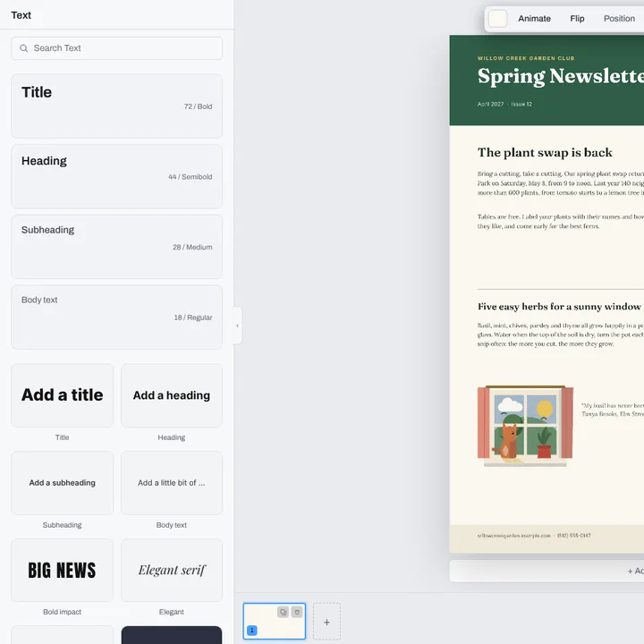Image resolution: width=644 pixels, height=644 pixels.
Task: Insert the 'Add a little bit of' body style
Action: (x=171, y=483)
